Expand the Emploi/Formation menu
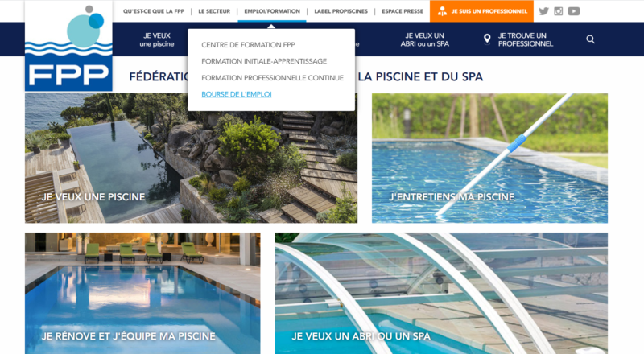The image size is (644, 354). (x=272, y=11)
